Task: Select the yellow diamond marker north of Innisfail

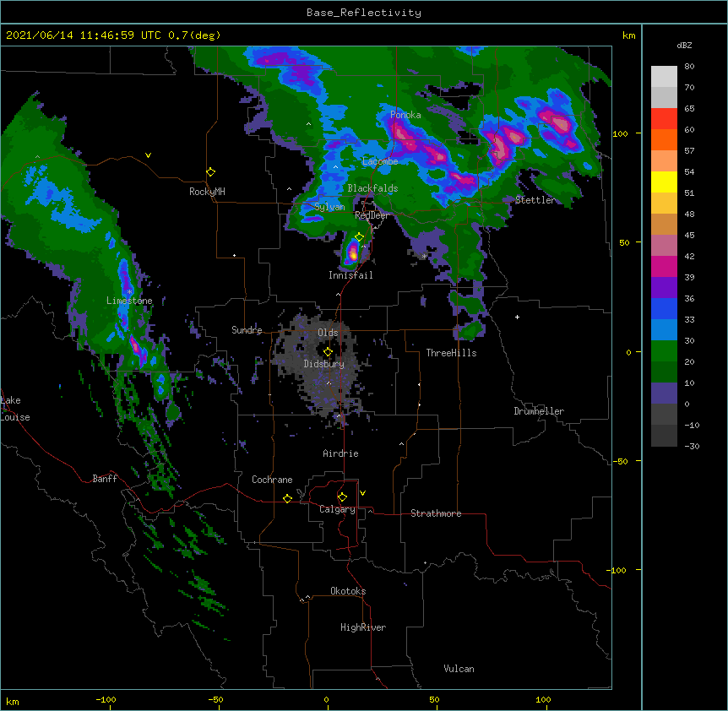Action: 359,237
